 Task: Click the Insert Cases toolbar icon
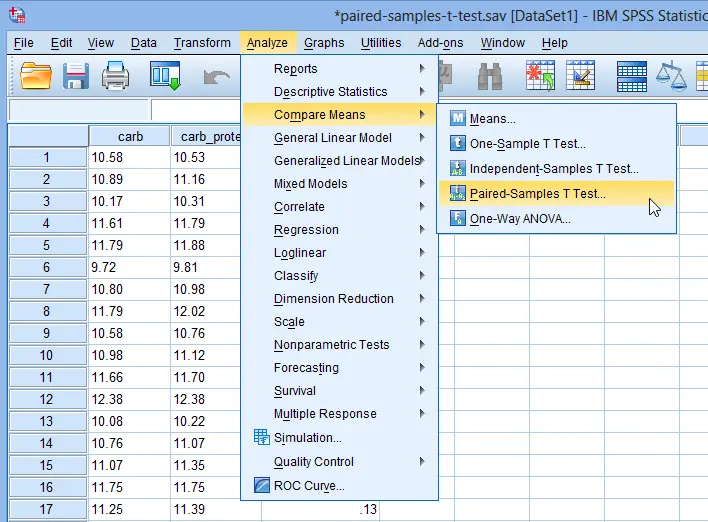[540, 76]
